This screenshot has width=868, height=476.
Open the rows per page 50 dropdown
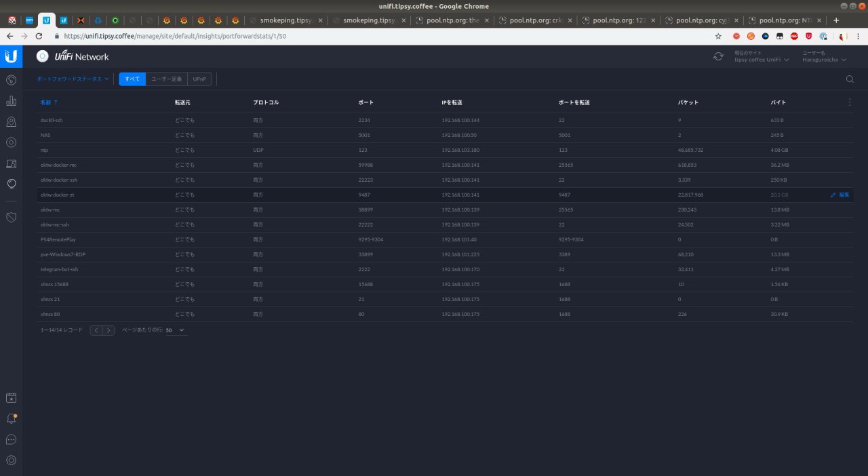click(176, 330)
